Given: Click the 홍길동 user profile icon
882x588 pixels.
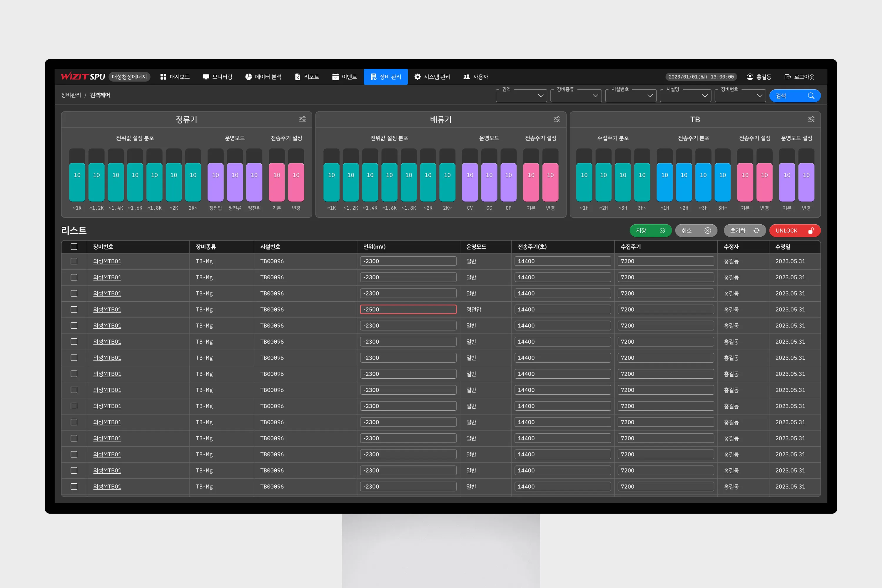Looking at the screenshot, I should coord(750,77).
